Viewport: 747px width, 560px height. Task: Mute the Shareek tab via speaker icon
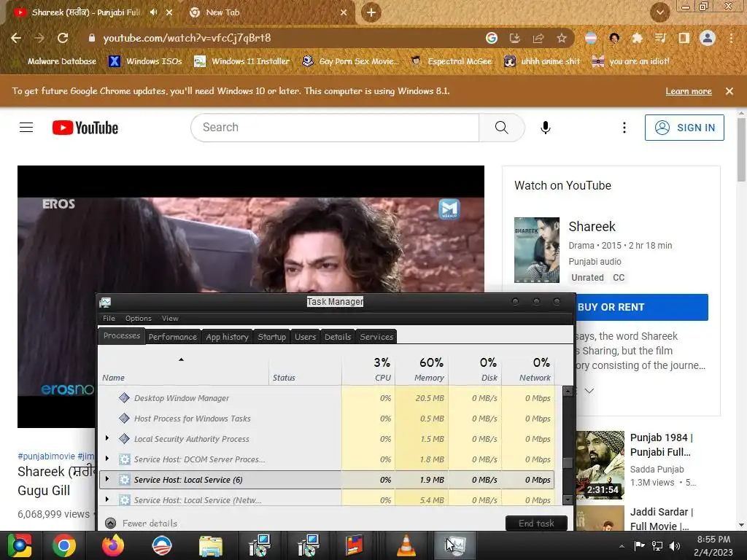click(x=153, y=12)
